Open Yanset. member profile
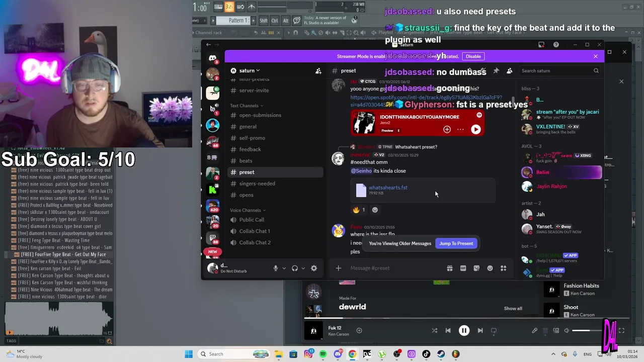This screenshot has height=362, width=644. click(x=561, y=229)
